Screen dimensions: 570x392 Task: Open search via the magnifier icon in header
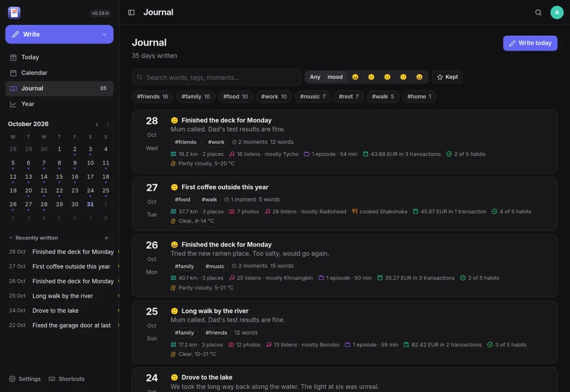click(538, 12)
